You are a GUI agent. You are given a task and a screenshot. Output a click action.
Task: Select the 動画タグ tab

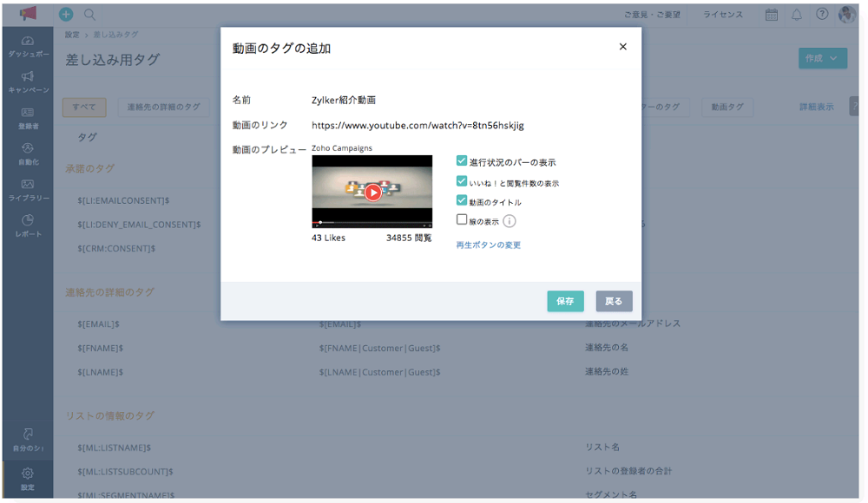[x=727, y=107]
